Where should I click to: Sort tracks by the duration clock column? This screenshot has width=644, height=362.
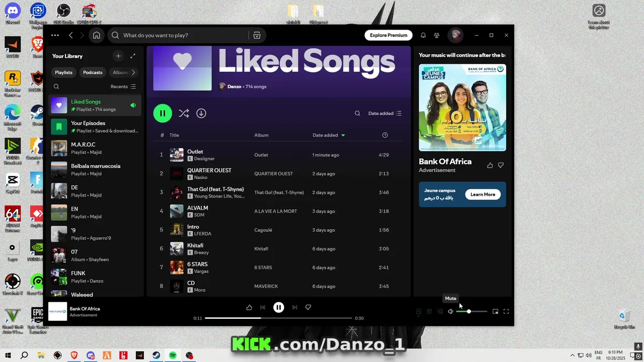(x=385, y=135)
